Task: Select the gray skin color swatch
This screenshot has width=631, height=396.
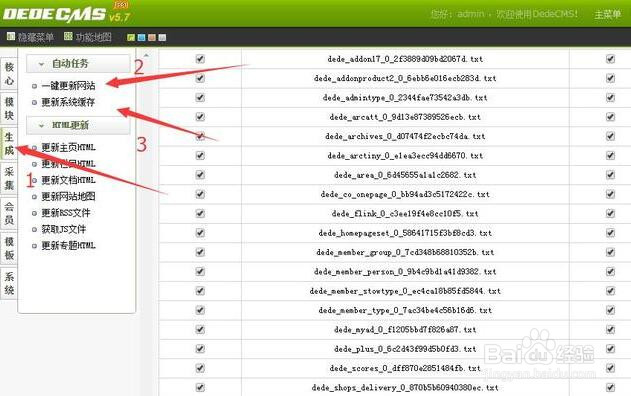Action: pyautogui.click(x=162, y=37)
